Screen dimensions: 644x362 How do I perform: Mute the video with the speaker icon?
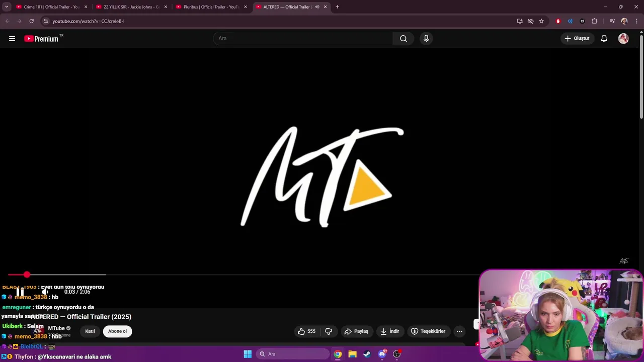point(44,292)
